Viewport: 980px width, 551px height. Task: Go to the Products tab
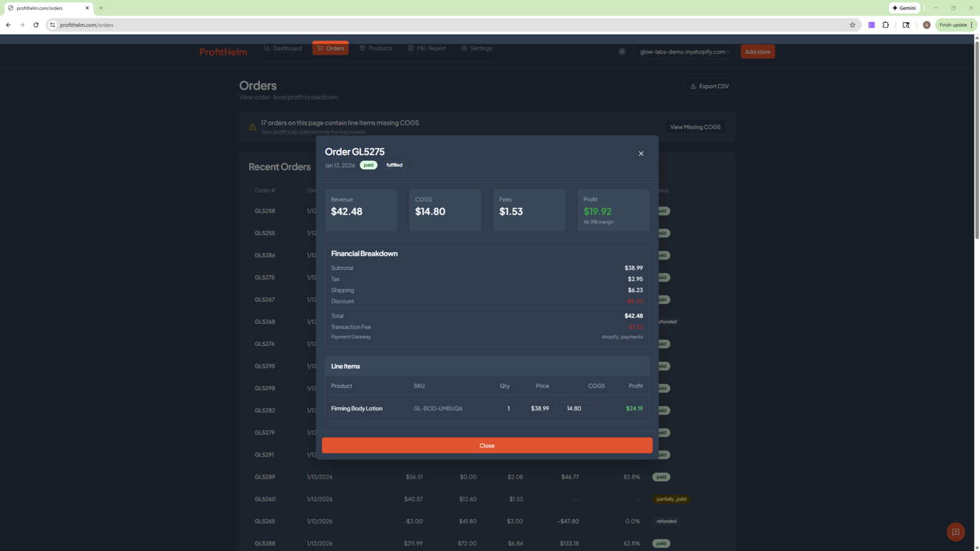click(x=376, y=48)
